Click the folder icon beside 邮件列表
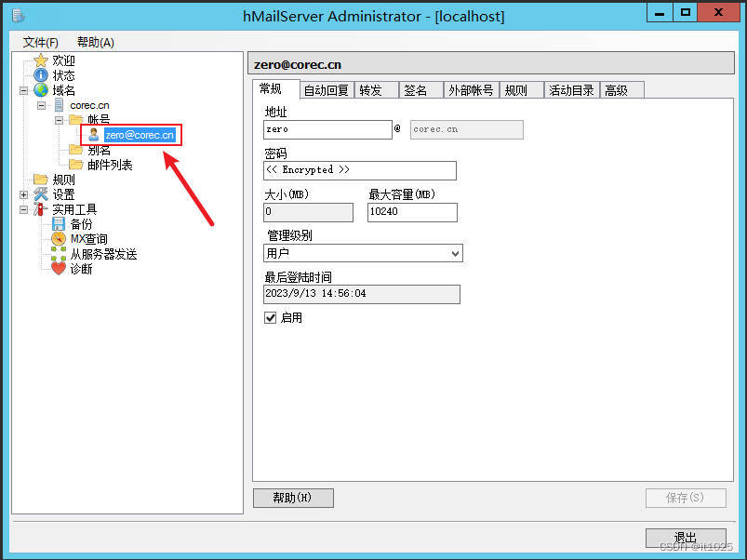Viewport: 747px width, 560px height. [x=75, y=165]
